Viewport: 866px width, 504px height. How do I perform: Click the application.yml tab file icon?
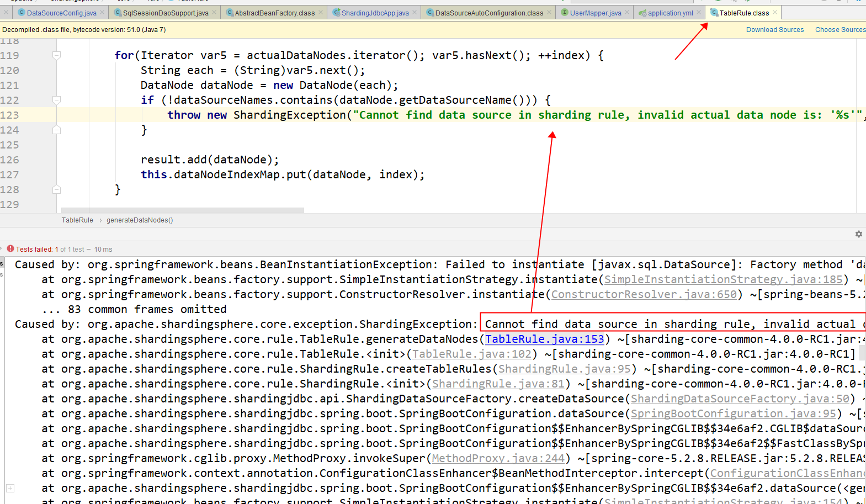(642, 12)
